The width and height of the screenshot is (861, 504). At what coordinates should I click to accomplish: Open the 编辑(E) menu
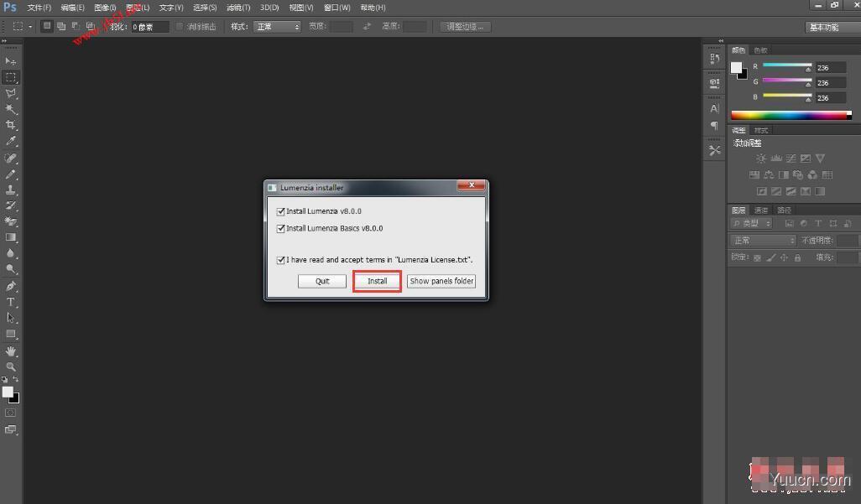click(72, 8)
